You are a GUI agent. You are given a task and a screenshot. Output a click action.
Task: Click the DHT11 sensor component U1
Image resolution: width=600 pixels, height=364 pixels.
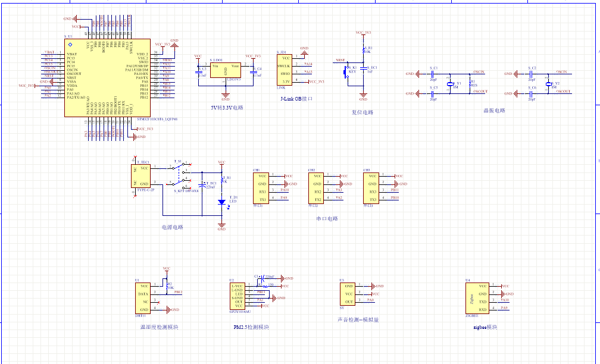pos(143,298)
